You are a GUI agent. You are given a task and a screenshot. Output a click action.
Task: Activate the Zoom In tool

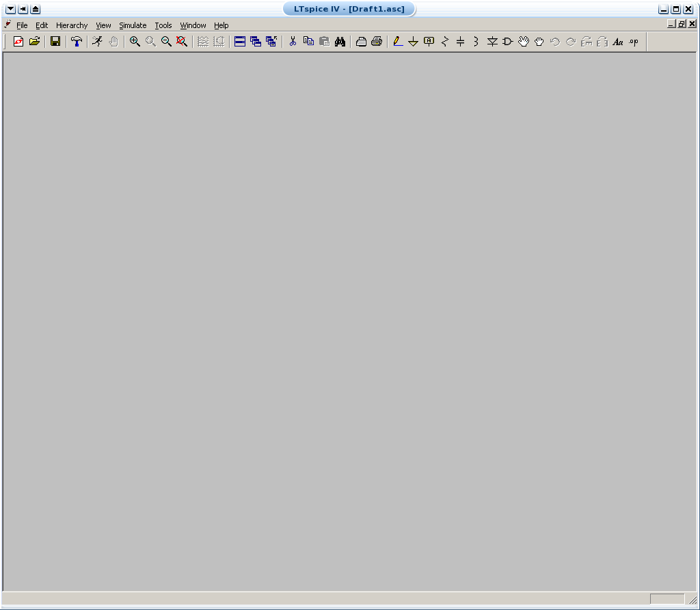[x=134, y=41]
